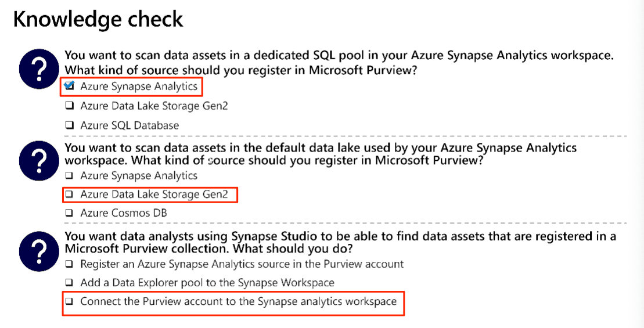
Task: Uncheck the checked Azure Synapse Analytics box
Action: (70, 86)
